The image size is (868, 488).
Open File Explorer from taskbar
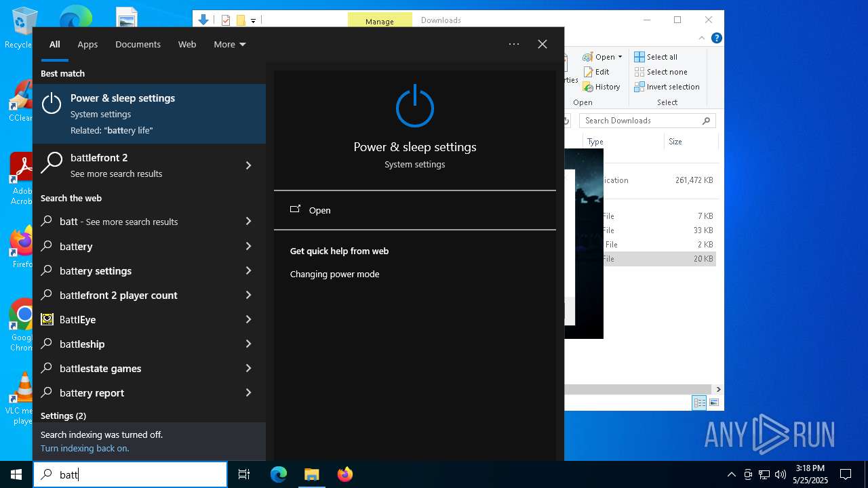(311, 474)
